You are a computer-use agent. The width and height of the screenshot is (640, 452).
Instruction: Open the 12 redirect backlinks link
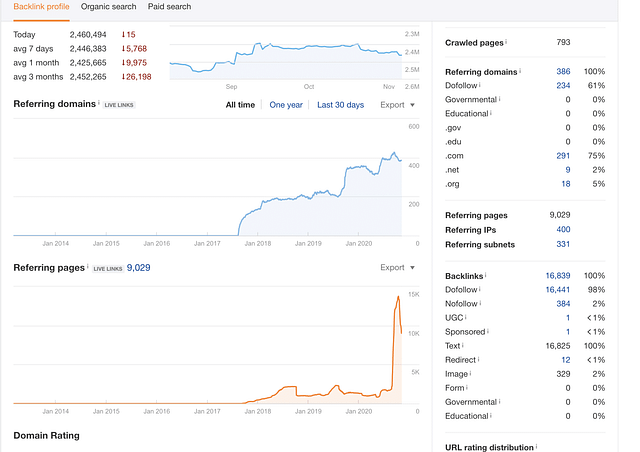pyautogui.click(x=566, y=360)
